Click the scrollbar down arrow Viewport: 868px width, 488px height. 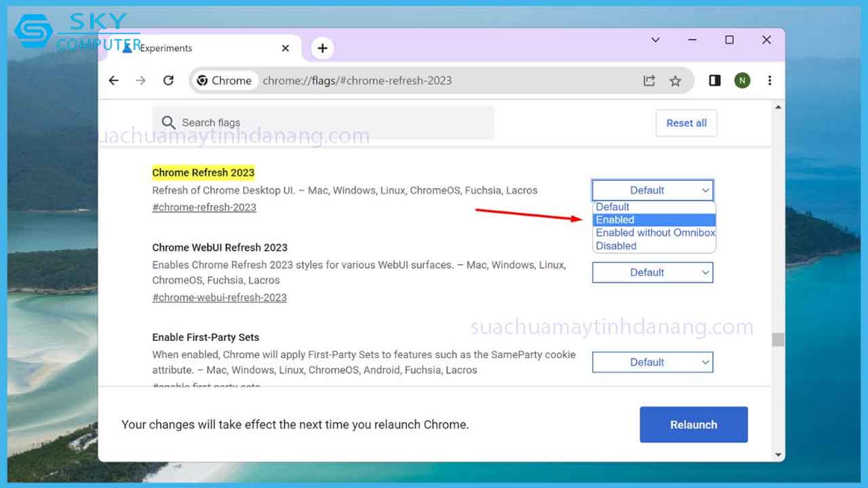tap(778, 455)
